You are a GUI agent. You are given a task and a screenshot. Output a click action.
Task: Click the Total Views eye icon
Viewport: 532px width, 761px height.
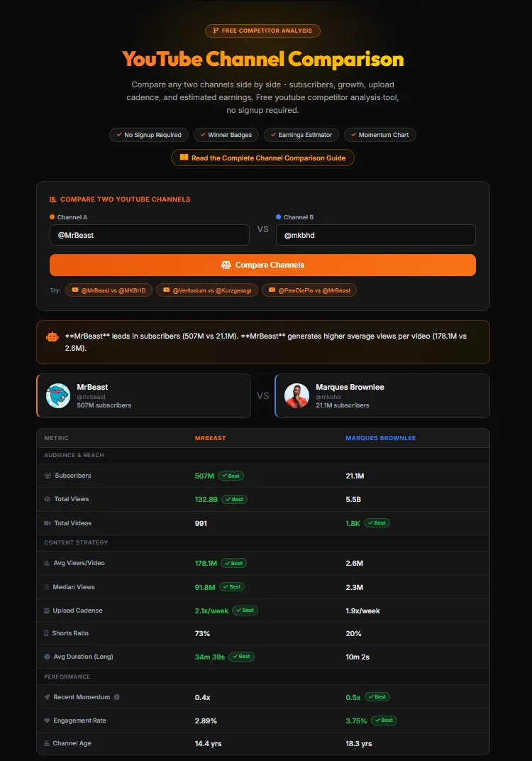[x=48, y=499]
